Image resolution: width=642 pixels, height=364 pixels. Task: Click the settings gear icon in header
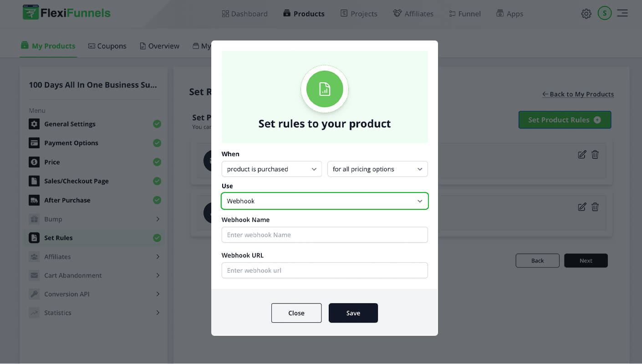[x=586, y=14]
